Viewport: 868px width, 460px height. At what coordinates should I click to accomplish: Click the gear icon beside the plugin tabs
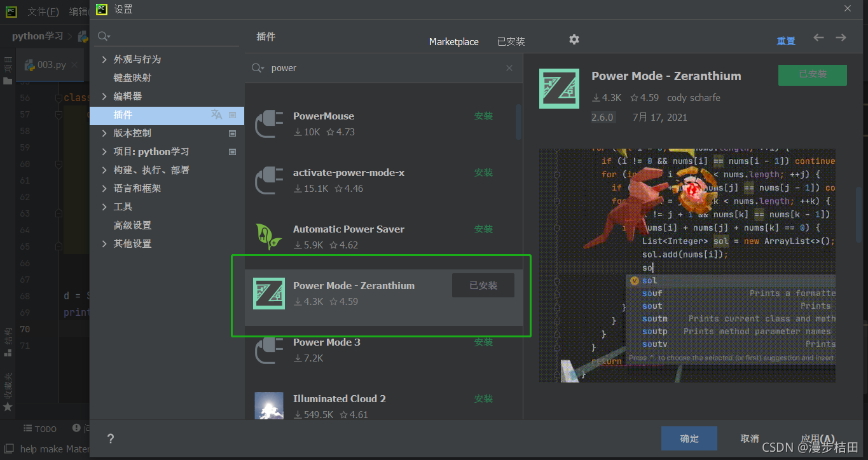pyautogui.click(x=574, y=39)
